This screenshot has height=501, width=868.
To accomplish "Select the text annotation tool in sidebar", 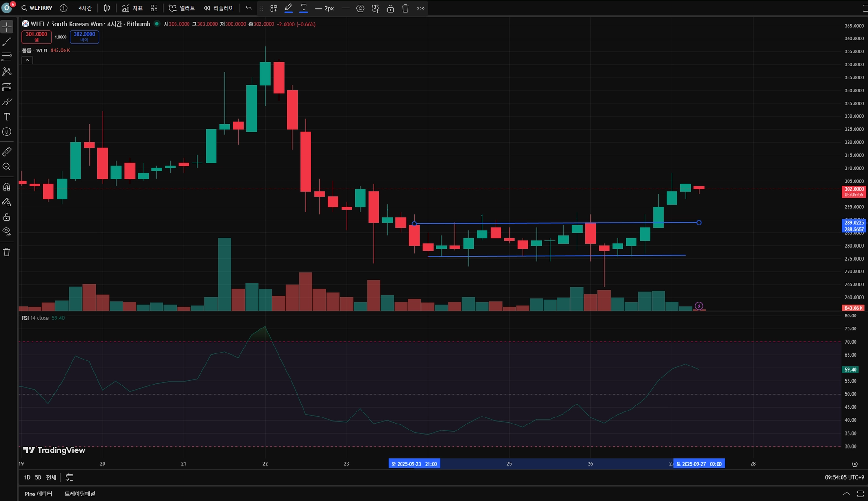I will (7, 117).
